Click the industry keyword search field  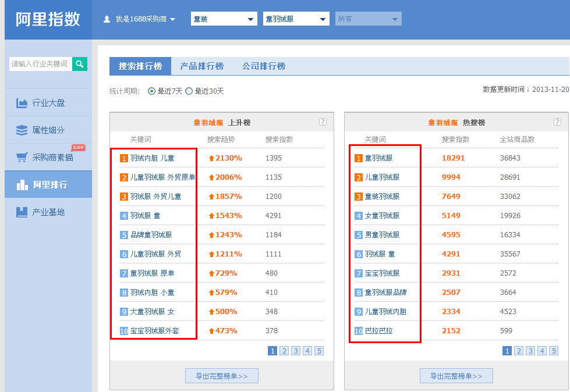point(40,64)
